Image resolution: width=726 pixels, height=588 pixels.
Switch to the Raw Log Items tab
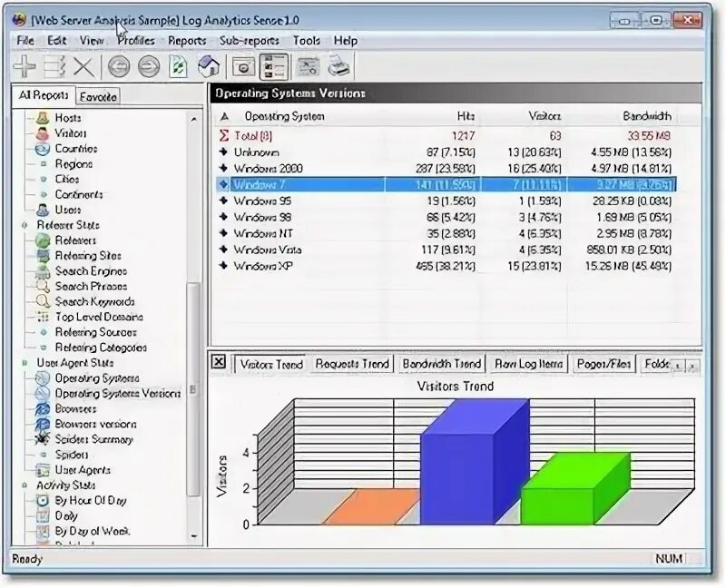[529, 364]
